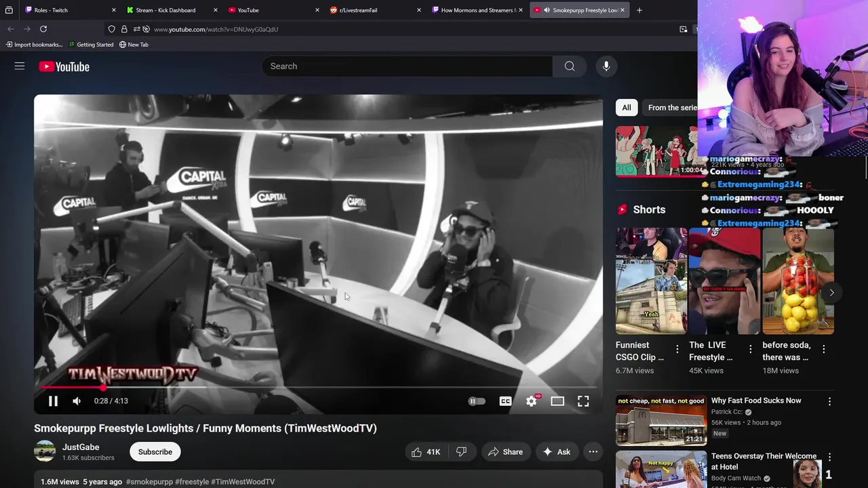This screenshot has width=868, height=488.
Task: Open the New Tab bookmark
Action: (x=134, y=45)
